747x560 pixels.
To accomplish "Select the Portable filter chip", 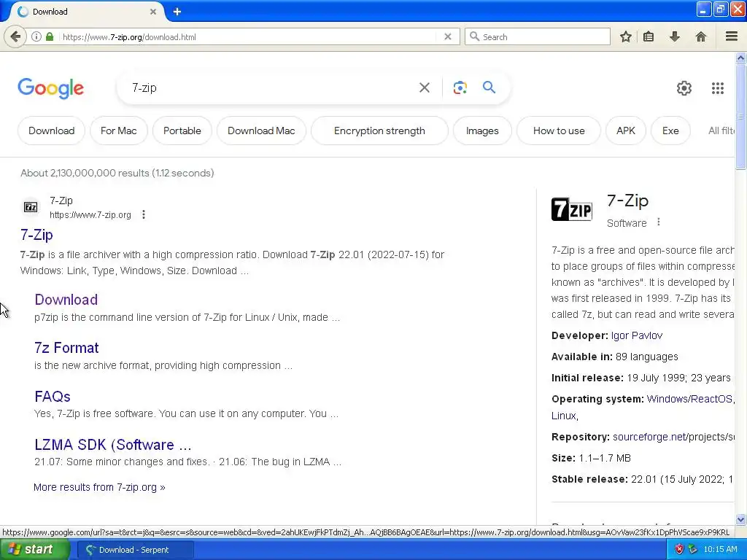I will point(182,131).
